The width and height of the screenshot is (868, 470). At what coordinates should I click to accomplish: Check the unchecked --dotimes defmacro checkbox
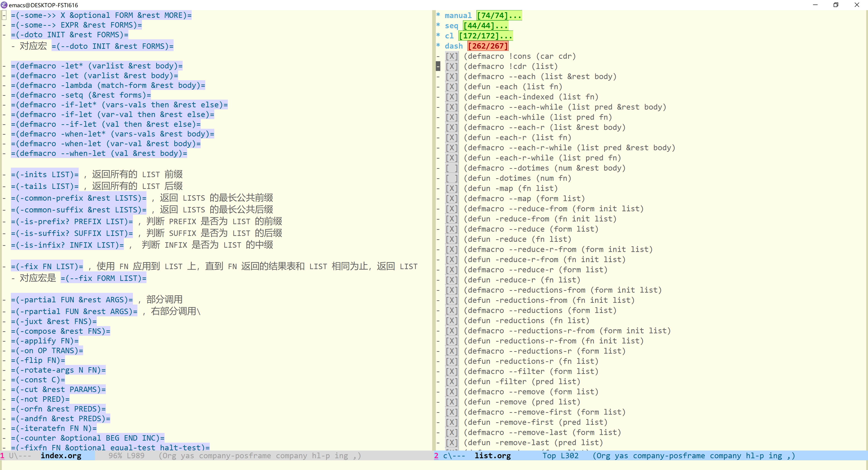click(x=452, y=168)
